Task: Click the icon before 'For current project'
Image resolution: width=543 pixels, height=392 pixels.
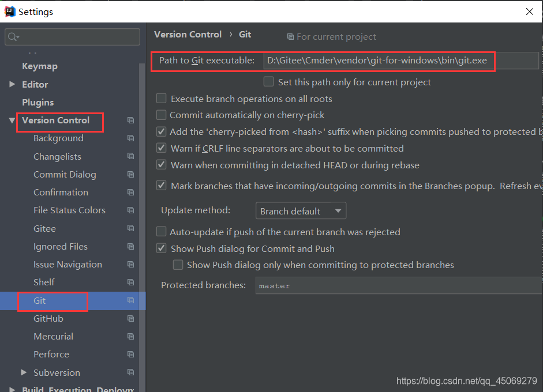Action: tap(290, 37)
